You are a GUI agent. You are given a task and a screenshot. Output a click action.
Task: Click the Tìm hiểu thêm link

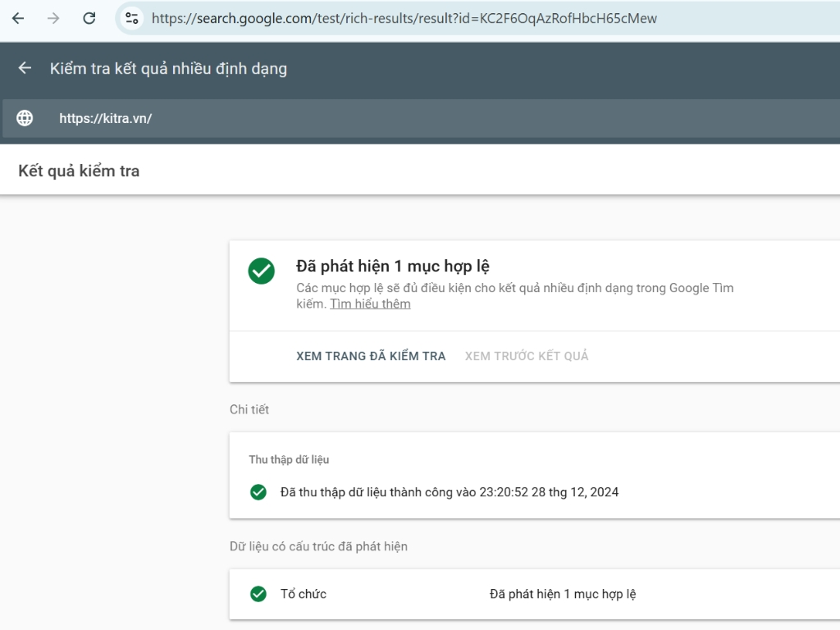coord(370,304)
